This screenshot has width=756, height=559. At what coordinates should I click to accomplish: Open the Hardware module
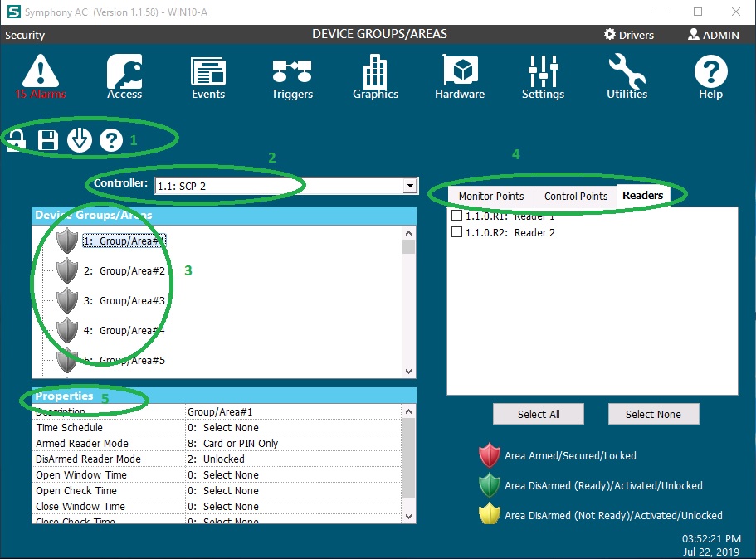click(x=460, y=76)
